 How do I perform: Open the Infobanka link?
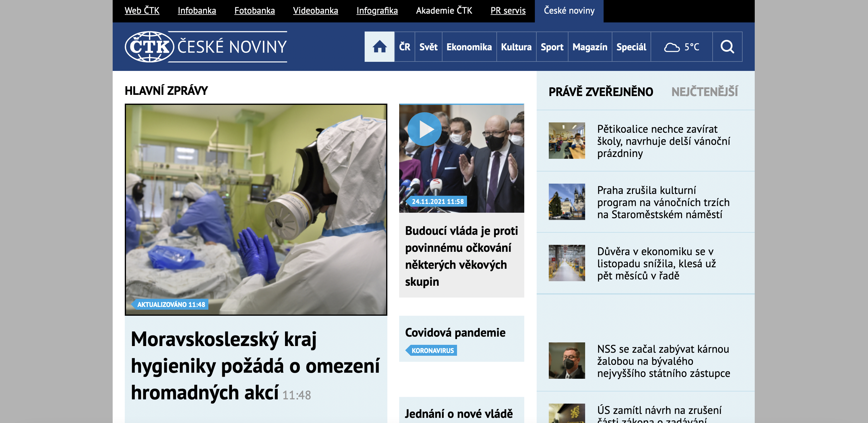click(197, 10)
